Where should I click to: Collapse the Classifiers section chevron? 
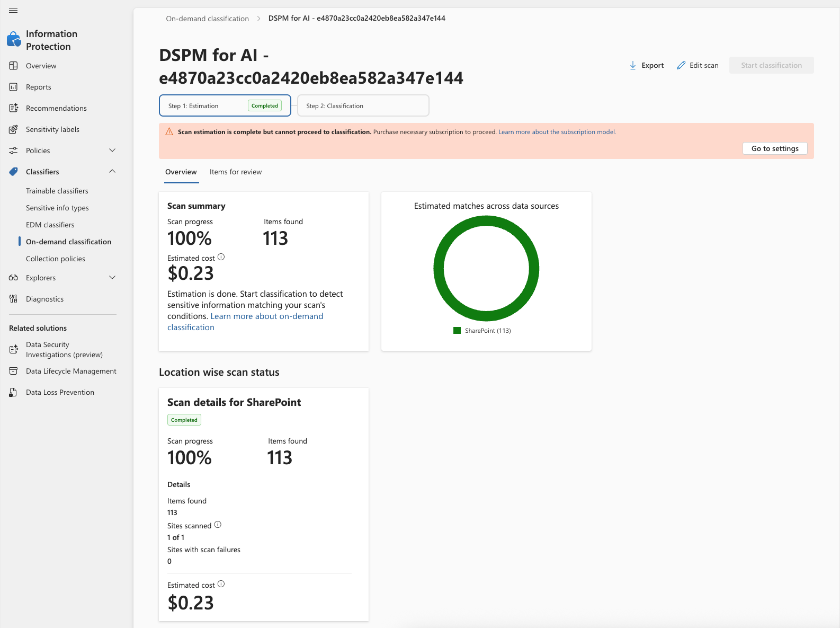tap(112, 171)
